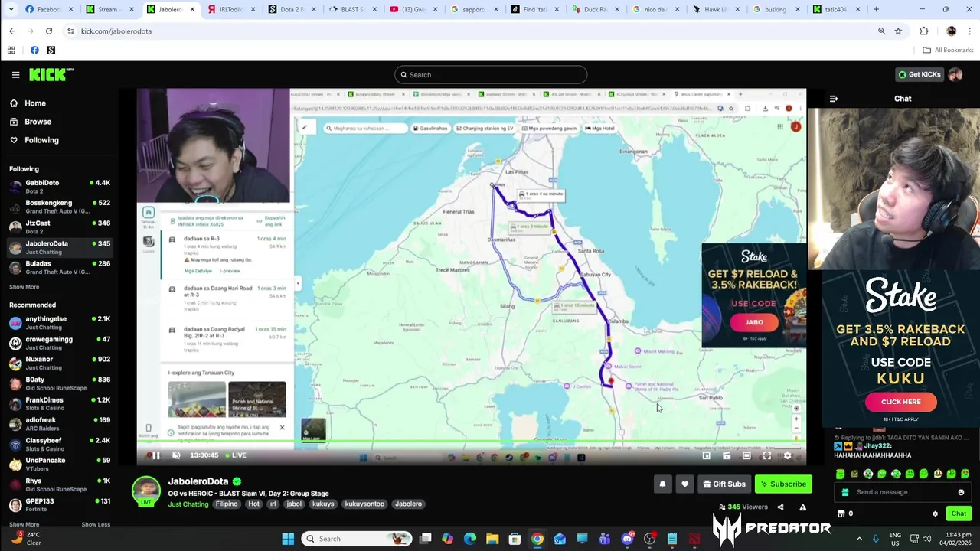
Task: Click gift icon in message box
Action: 845,492
